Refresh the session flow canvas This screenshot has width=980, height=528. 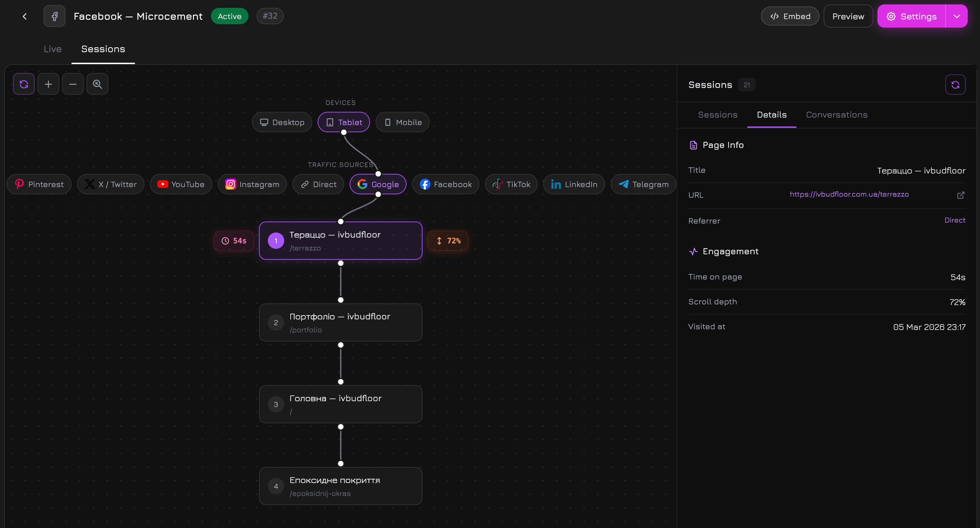click(x=24, y=84)
